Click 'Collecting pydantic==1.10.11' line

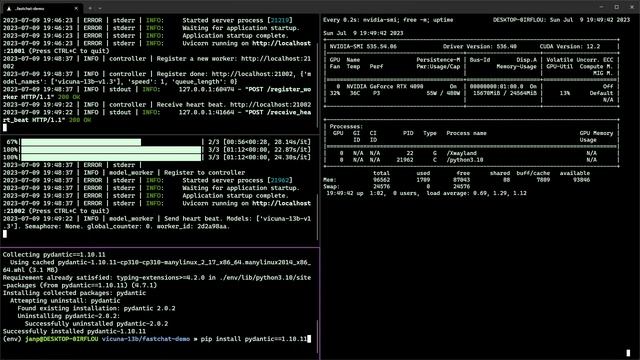(54, 254)
